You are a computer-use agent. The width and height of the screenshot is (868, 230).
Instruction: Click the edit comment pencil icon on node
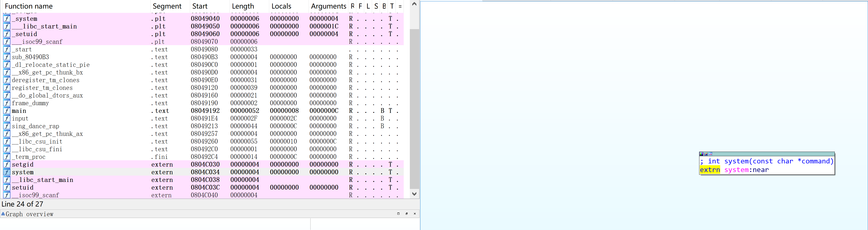[706, 154]
